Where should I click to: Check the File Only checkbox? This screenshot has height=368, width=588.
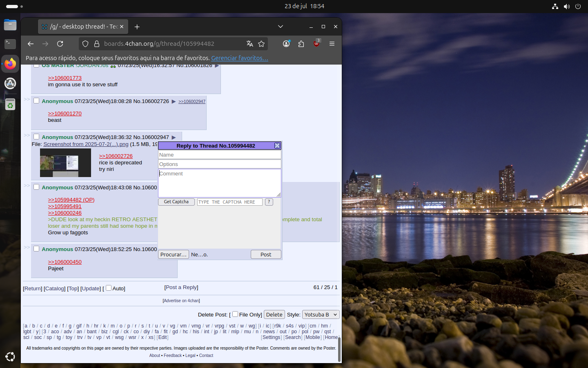(235, 314)
